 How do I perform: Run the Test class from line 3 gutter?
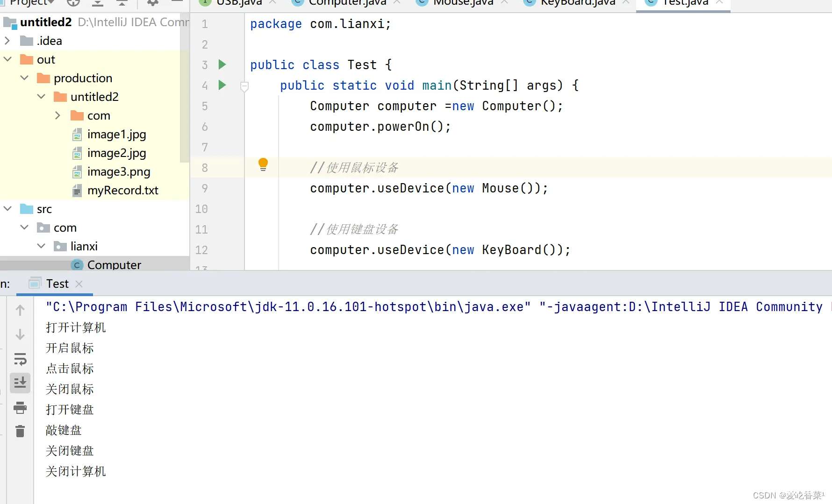(222, 64)
